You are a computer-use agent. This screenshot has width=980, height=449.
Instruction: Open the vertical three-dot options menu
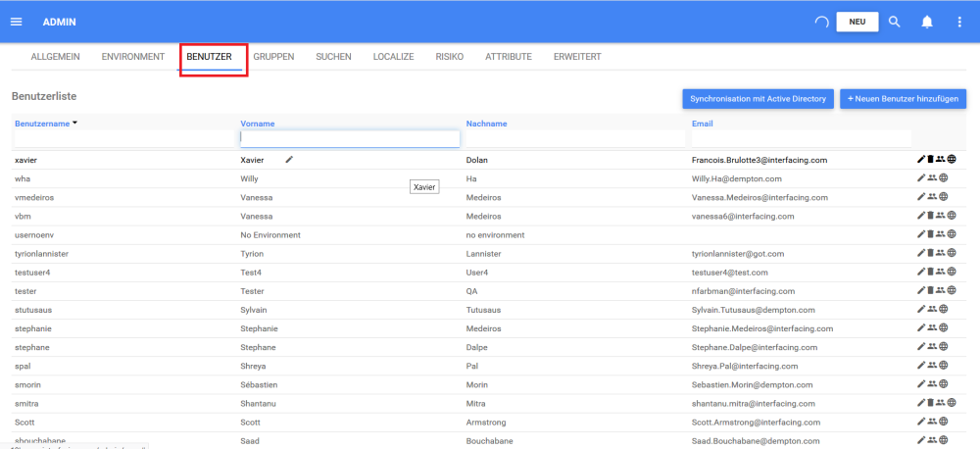coord(960,22)
